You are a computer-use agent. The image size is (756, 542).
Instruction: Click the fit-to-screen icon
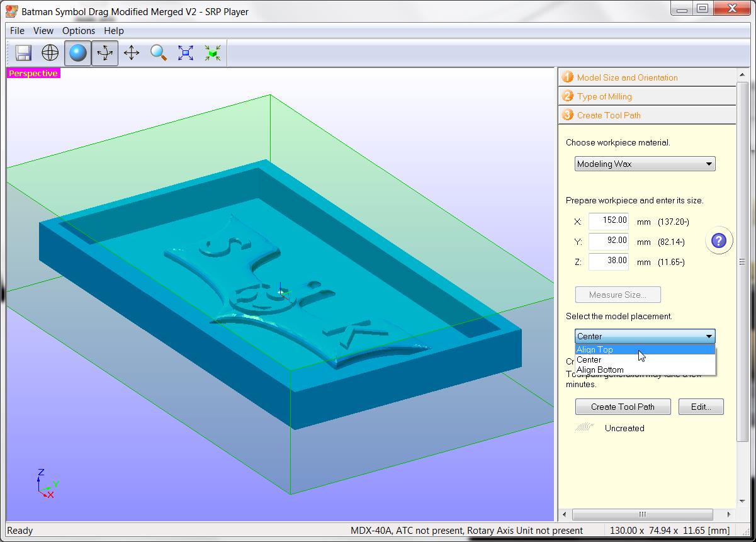click(x=186, y=53)
